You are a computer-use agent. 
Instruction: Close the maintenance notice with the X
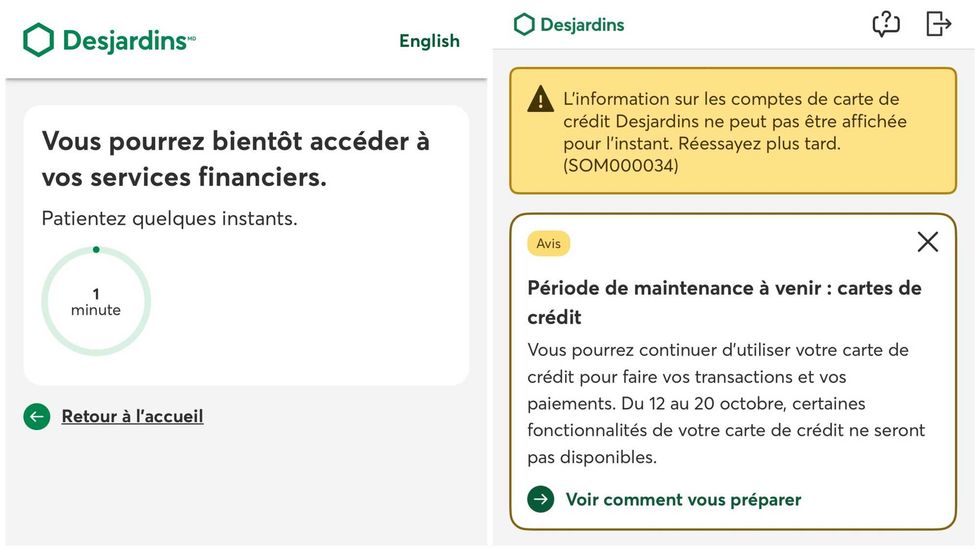[x=928, y=242]
